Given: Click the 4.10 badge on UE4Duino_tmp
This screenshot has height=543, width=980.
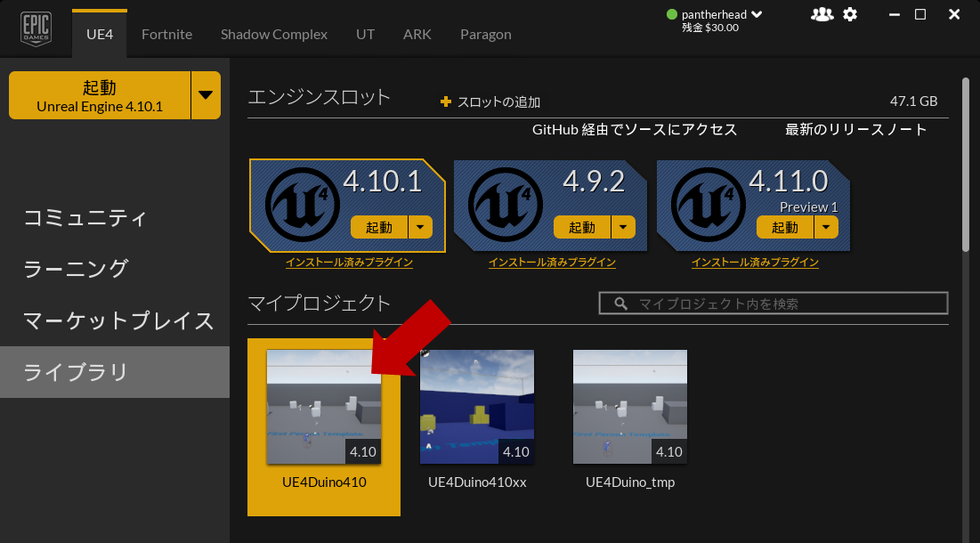Looking at the screenshot, I should click(669, 451).
